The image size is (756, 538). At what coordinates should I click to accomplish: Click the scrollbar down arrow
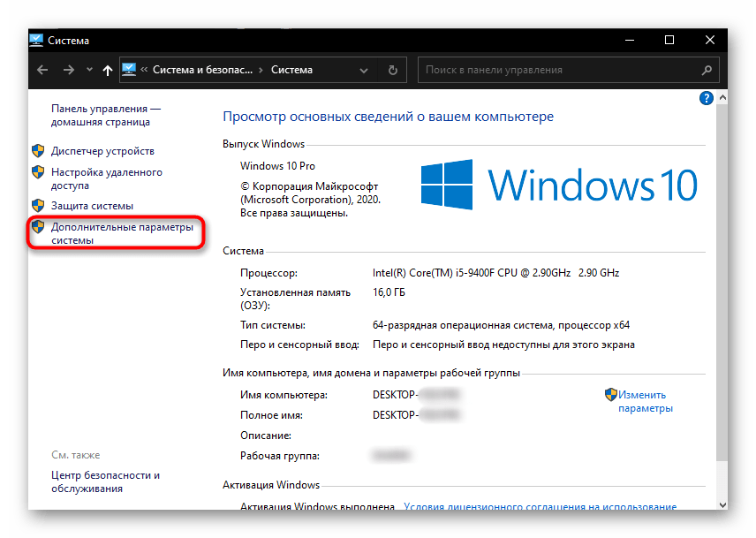[x=722, y=504]
